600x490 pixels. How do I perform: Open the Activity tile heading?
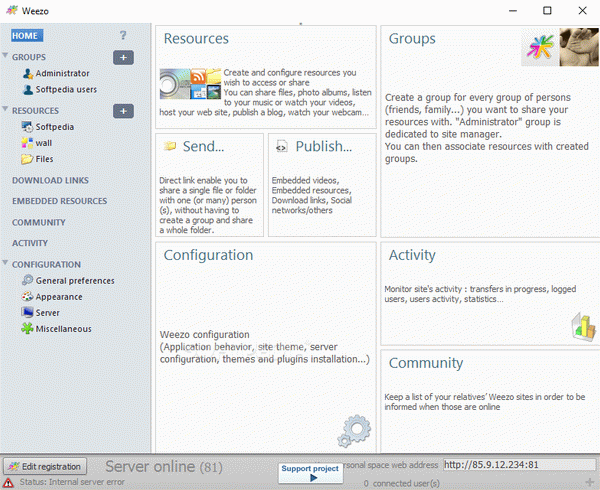click(x=412, y=255)
